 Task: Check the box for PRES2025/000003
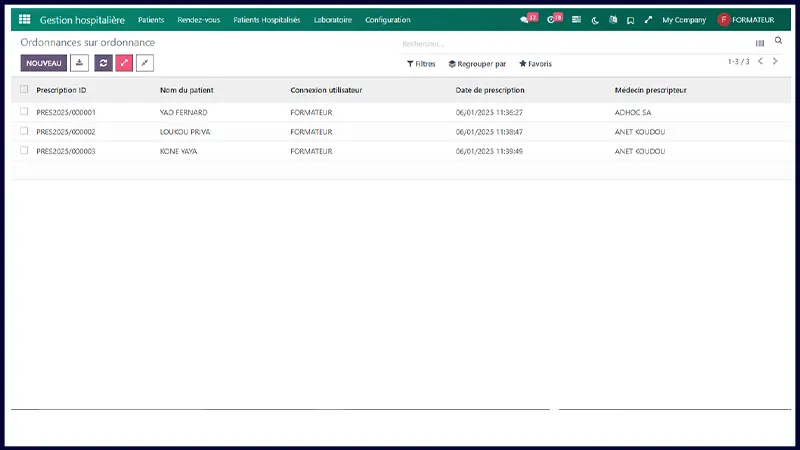coord(24,150)
